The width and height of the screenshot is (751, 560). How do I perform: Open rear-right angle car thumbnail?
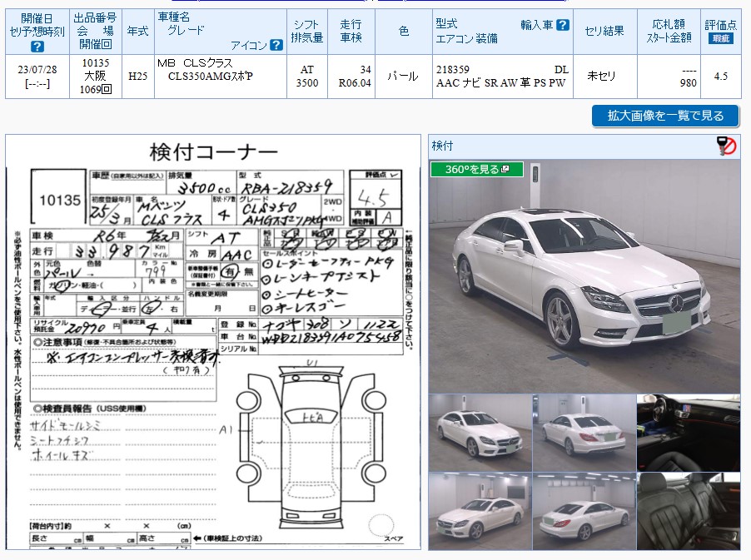point(584,511)
